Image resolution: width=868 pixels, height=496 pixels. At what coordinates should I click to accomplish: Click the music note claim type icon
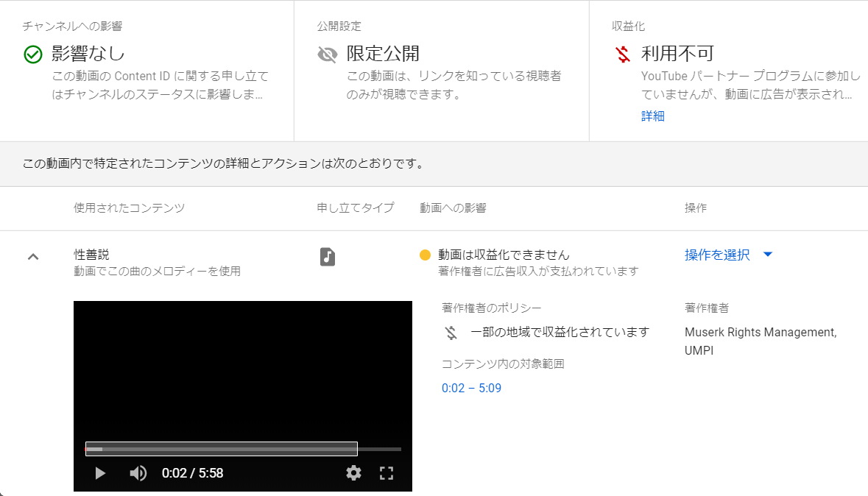[x=328, y=257]
